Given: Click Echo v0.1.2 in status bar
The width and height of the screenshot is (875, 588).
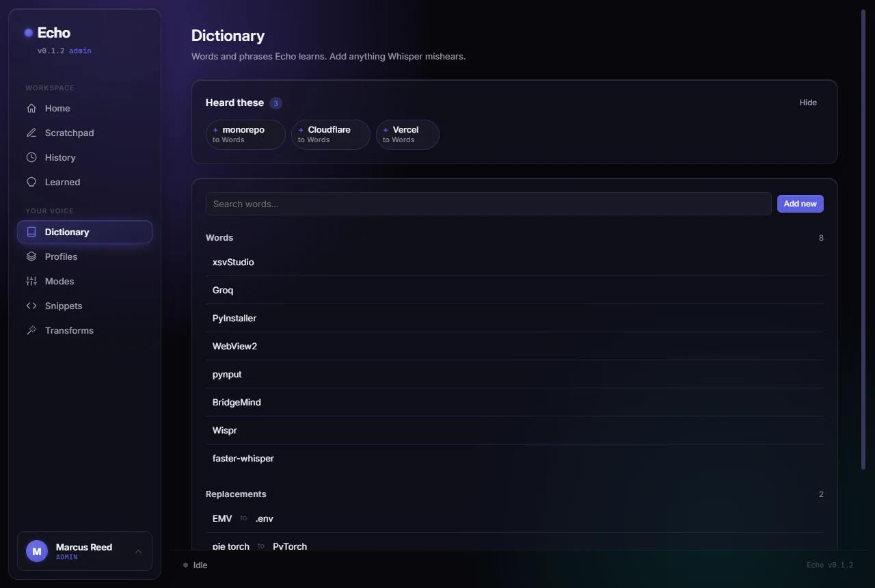Looking at the screenshot, I should click(830, 565).
